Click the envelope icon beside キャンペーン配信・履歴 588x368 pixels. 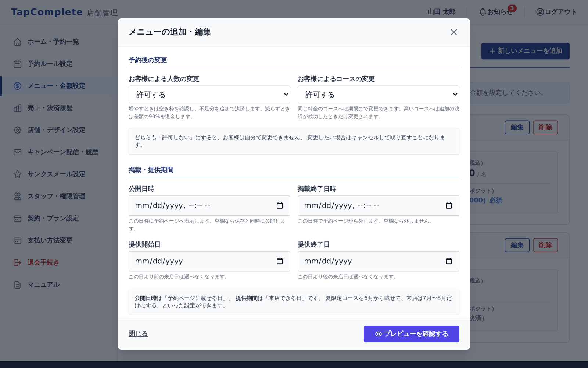pyautogui.click(x=17, y=152)
